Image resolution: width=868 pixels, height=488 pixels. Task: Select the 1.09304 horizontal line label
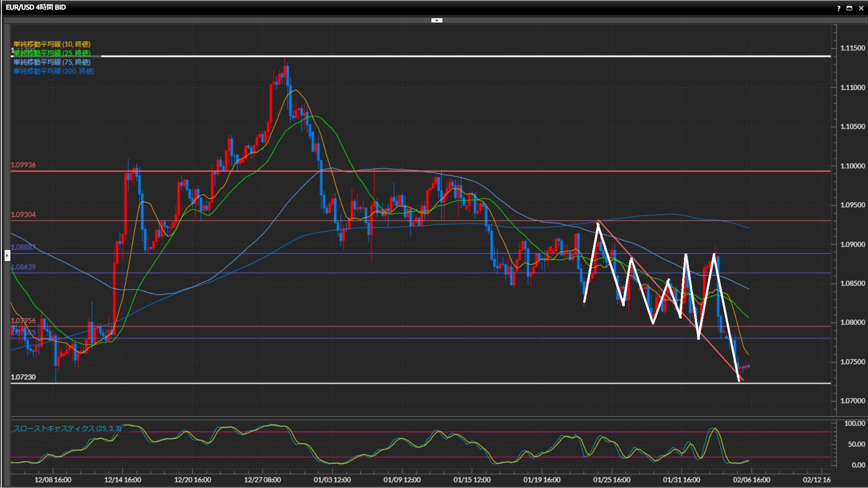click(23, 215)
